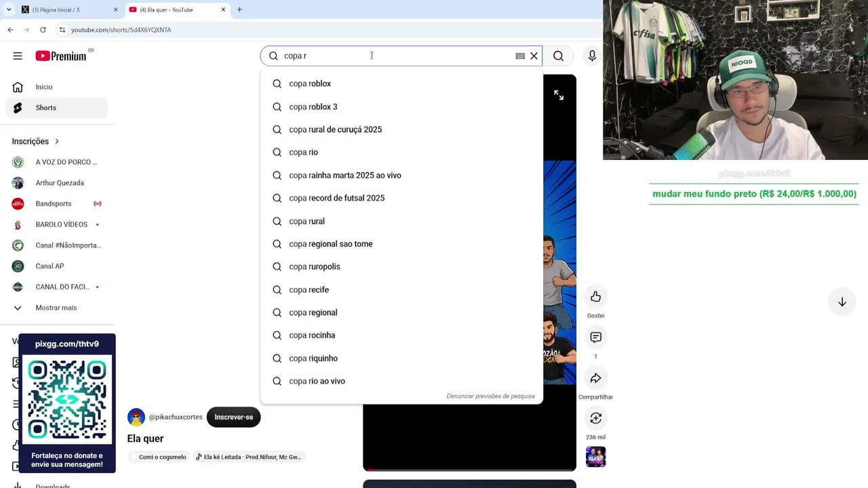The height and width of the screenshot is (488, 868).
Task: Subscribe with the Inscrever-se button
Action: click(233, 417)
